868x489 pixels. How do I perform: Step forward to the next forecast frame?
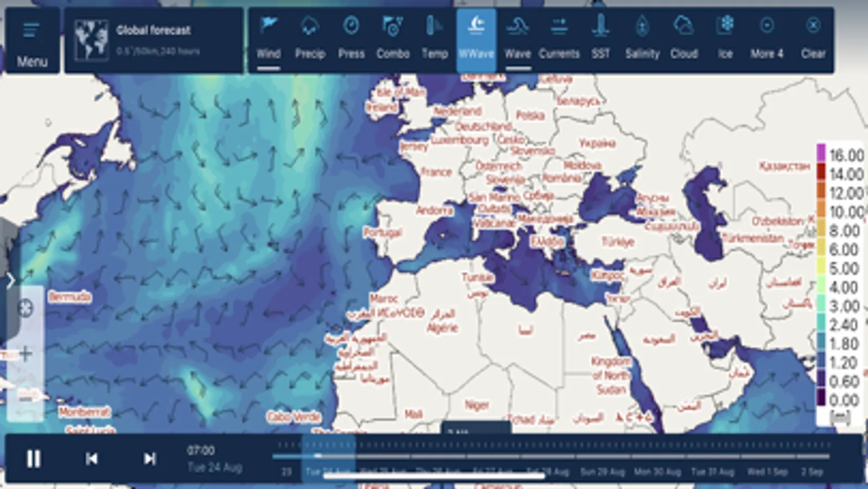pyautogui.click(x=150, y=459)
